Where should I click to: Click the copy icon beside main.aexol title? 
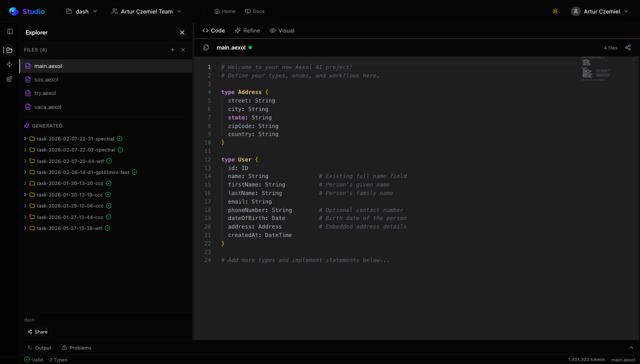pyautogui.click(x=206, y=47)
